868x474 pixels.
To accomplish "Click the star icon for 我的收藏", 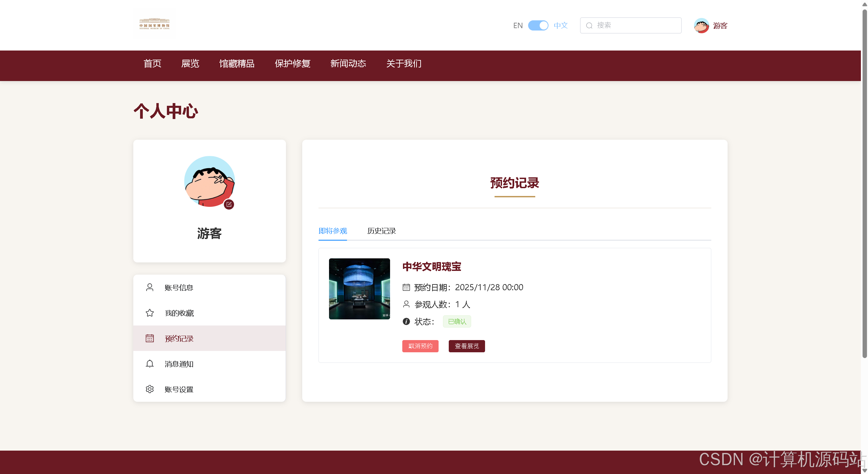I will pyautogui.click(x=150, y=313).
